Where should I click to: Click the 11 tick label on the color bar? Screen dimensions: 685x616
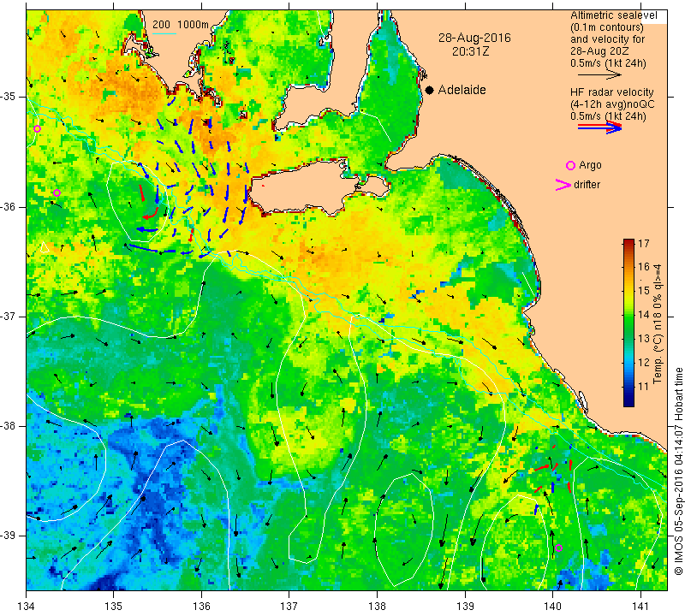click(x=644, y=387)
